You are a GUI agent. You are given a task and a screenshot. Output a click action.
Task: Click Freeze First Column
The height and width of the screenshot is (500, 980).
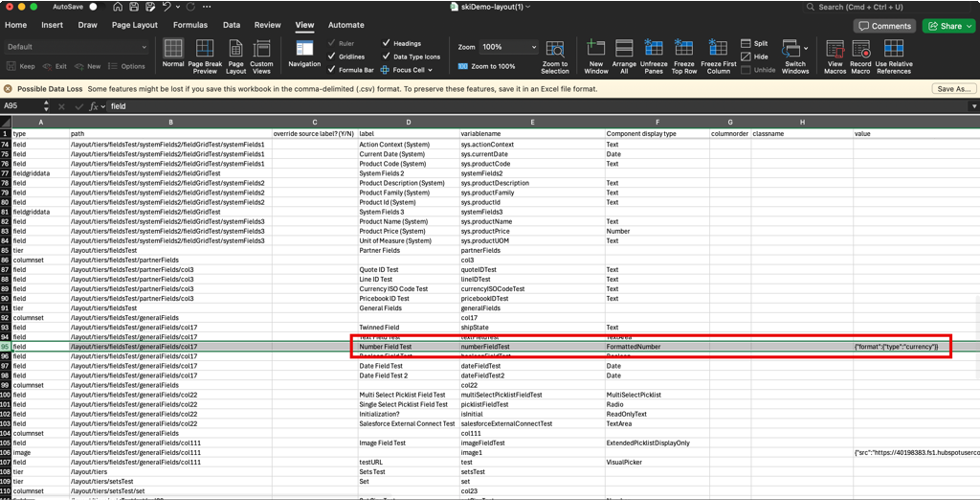[718, 57]
